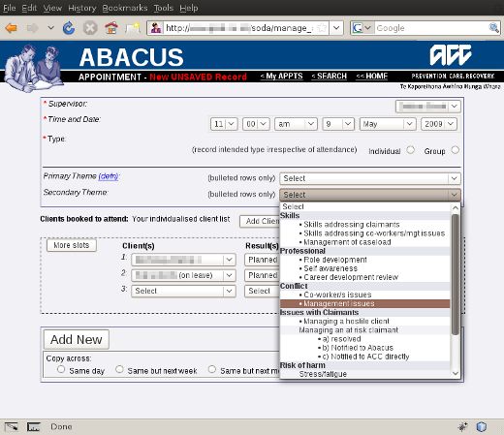Select 'Same but next week' radio button

(119, 369)
